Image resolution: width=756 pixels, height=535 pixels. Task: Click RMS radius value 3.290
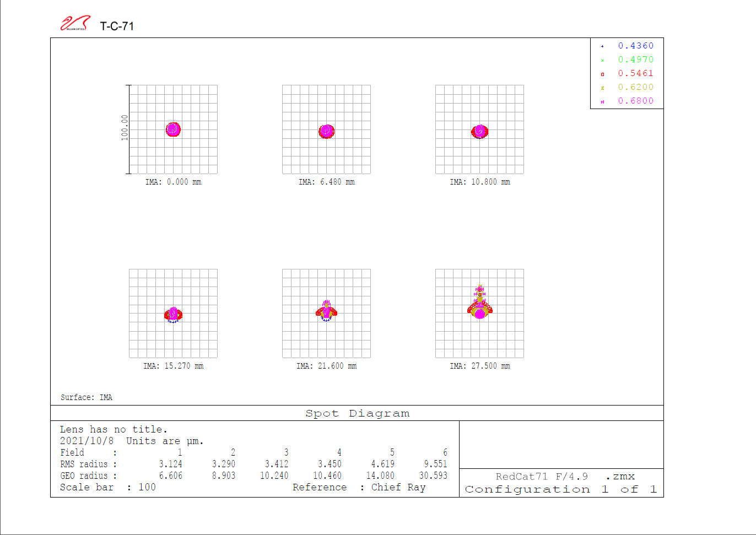pos(224,464)
